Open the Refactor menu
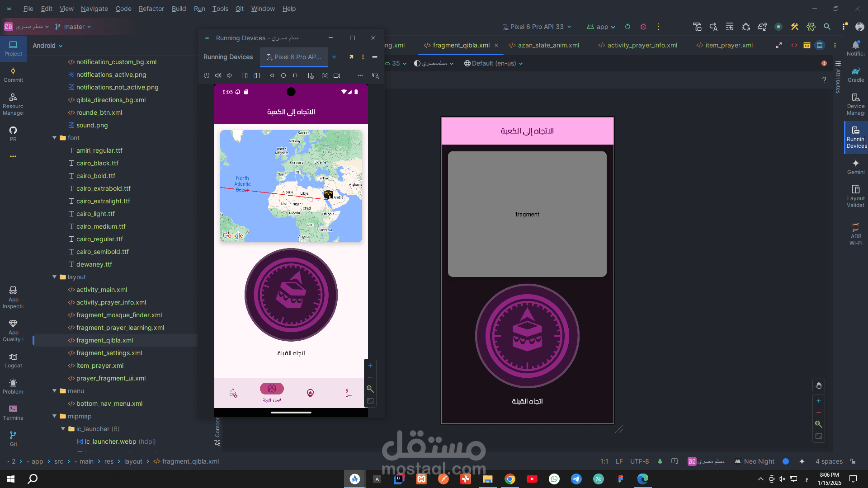Screen dimensions: 868x488 151,9
